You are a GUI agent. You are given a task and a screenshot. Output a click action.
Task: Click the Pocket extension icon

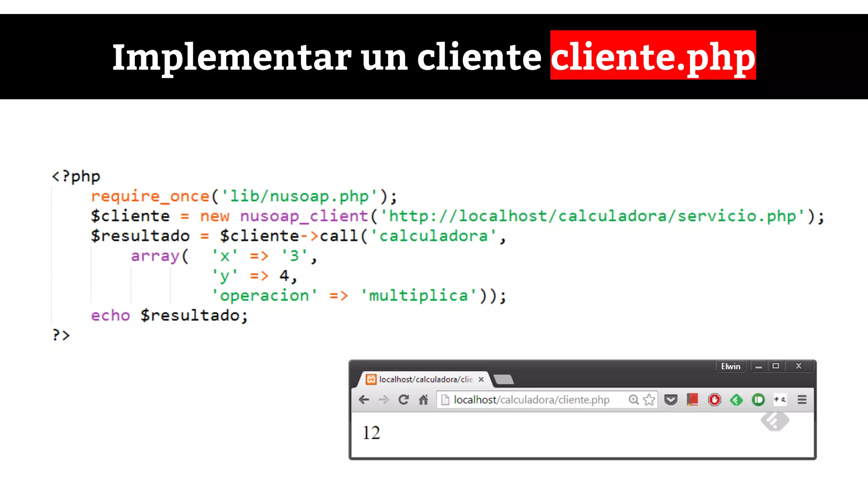pyautogui.click(x=670, y=399)
